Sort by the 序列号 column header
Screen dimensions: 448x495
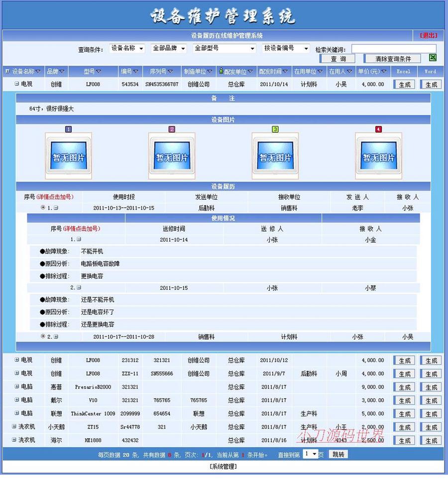pyautogui.click(x=161, y=72)
